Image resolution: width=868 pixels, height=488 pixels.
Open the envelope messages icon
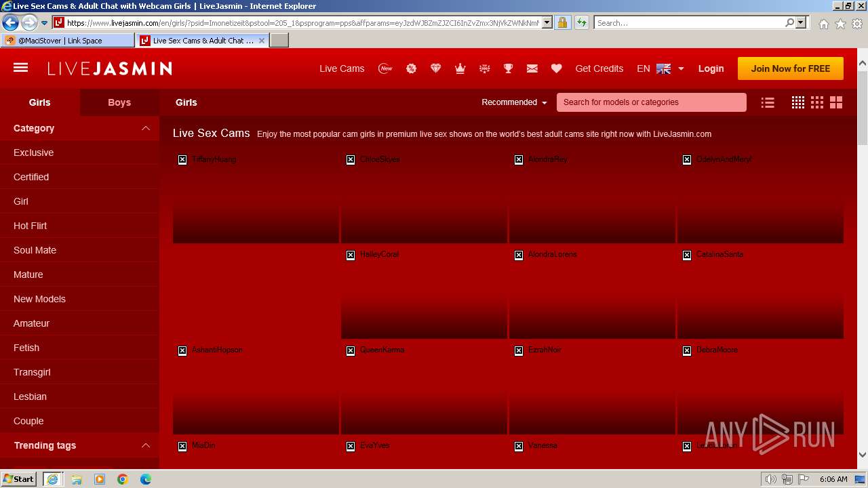(532, 68)
